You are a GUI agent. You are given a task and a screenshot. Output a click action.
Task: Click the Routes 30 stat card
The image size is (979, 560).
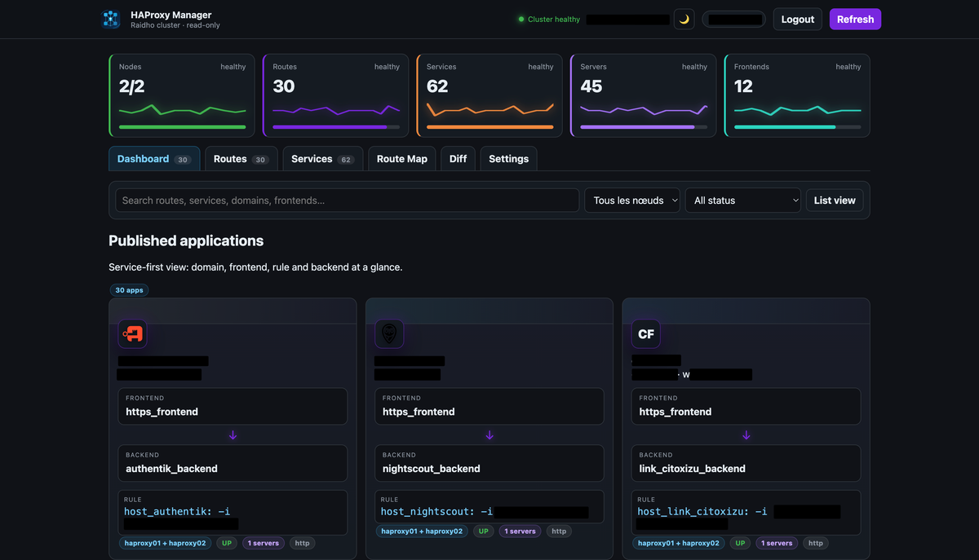point(335,95)
